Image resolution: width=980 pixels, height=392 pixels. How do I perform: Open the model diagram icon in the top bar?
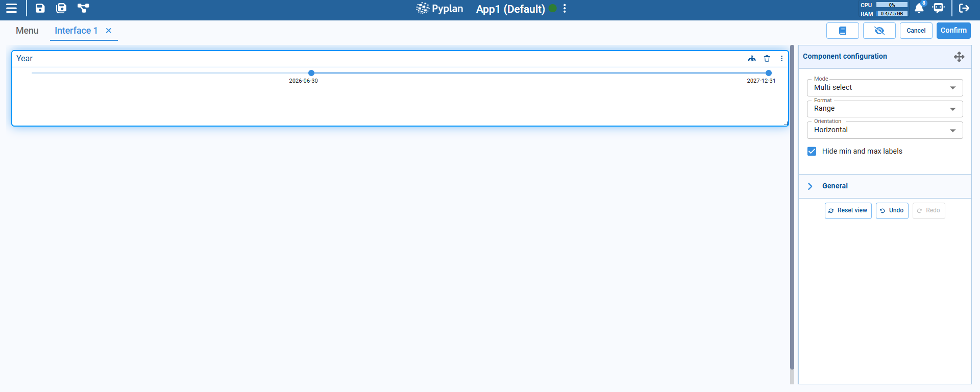[x=83, y=8]
